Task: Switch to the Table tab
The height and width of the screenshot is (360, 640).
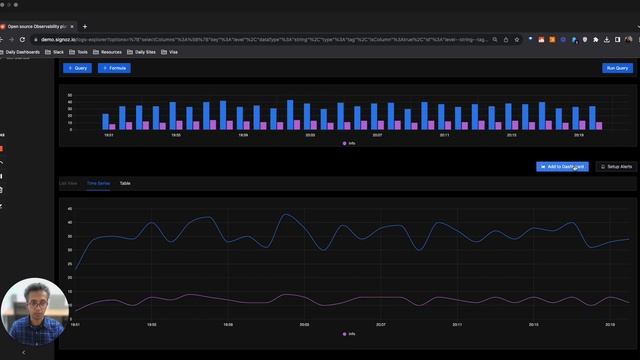Action: (125, 183)
